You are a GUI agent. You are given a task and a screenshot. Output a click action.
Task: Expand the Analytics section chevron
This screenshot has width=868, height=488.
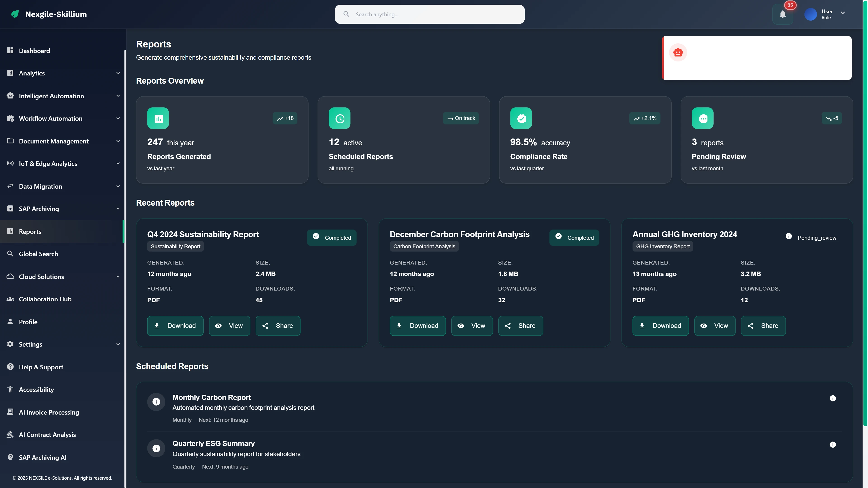118,73
